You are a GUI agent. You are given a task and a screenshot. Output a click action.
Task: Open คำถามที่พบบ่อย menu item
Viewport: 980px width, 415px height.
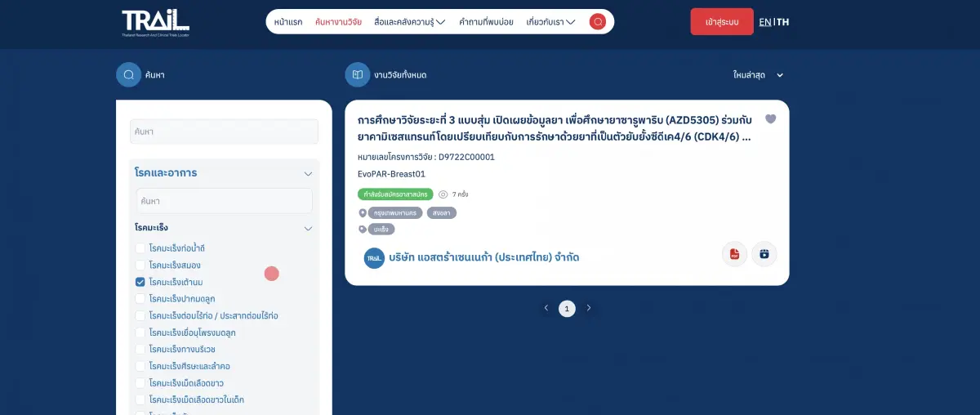pos(486,22)
